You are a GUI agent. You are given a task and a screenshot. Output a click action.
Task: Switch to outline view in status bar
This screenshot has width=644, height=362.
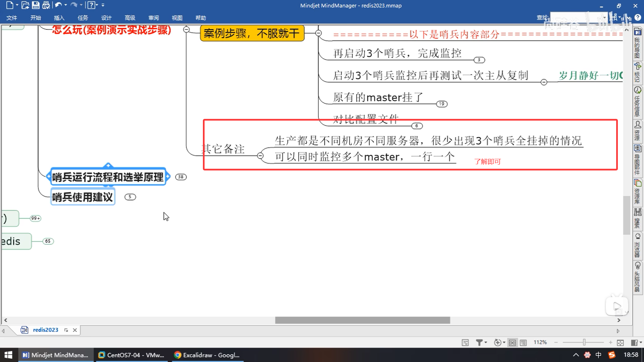tap(523, 342)
